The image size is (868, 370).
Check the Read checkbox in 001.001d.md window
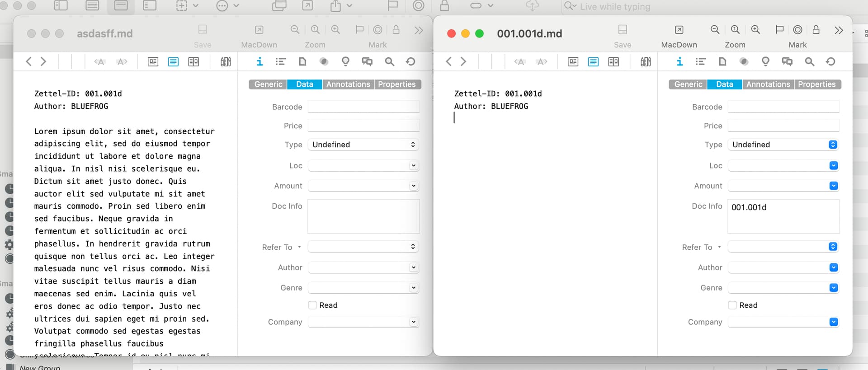click(732, 305)
